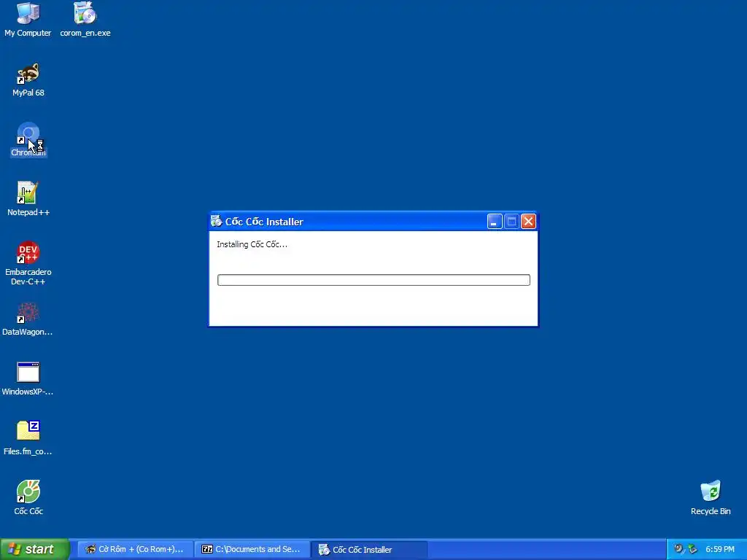This screenshot has height=560, width=747.
Task: Switch to Cờ Rôm + (Co Rom+) taskbar window
Action: coord(135,550)
